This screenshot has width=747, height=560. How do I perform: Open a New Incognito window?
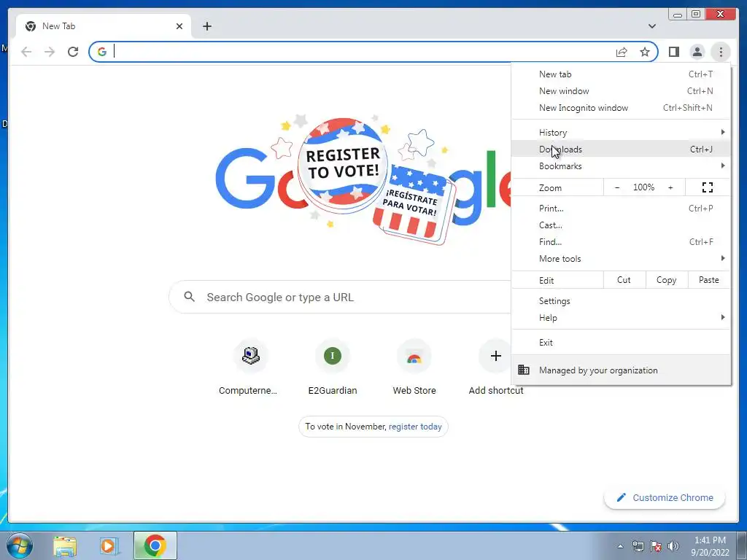point(621,108)
